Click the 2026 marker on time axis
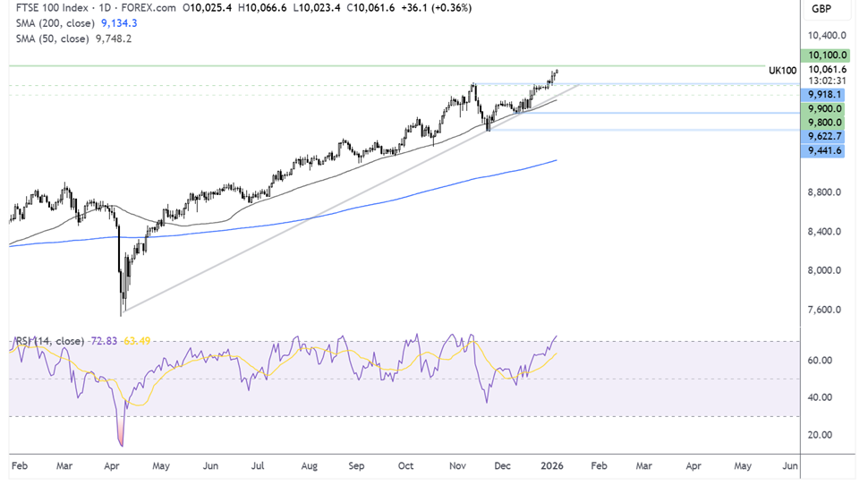Image resolution: width=868 pixels, height=494 pixels. 549,466
